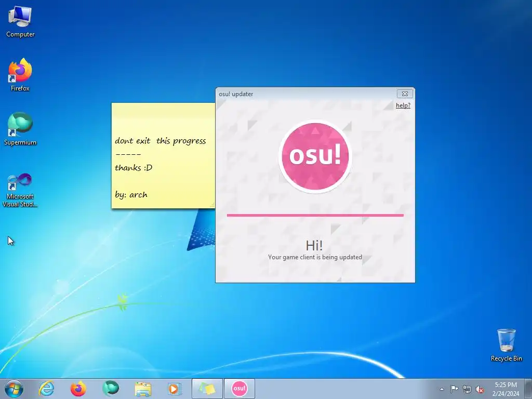The width and height of the screenshot is (532, 399).
Task: Click "Your game client is being updated" text
Action: click(315, 257)
